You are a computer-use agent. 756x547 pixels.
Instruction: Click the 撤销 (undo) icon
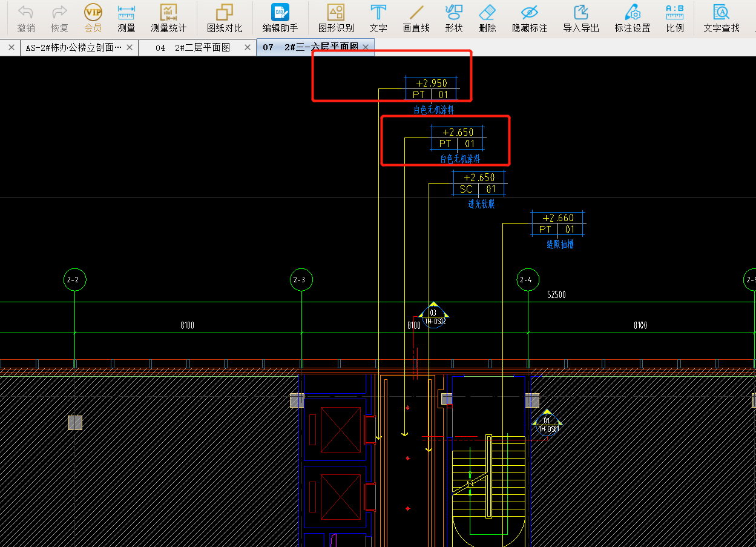[26, 13]
